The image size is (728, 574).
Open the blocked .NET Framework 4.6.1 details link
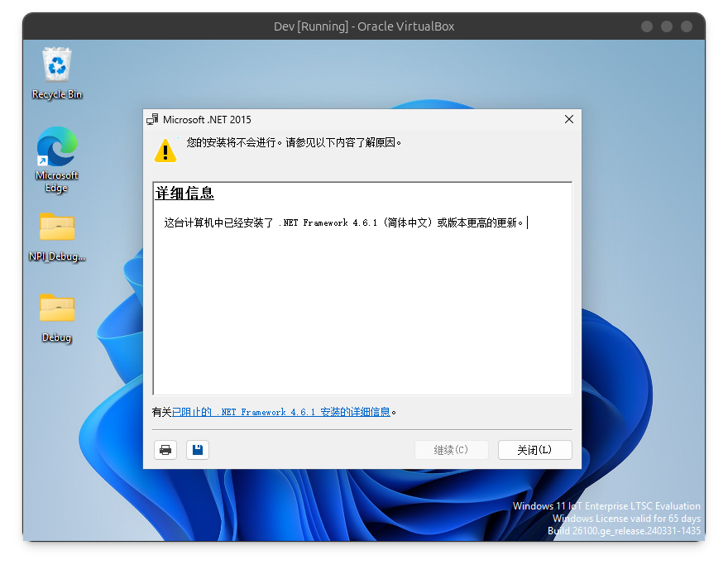click(x=281, y=412)
